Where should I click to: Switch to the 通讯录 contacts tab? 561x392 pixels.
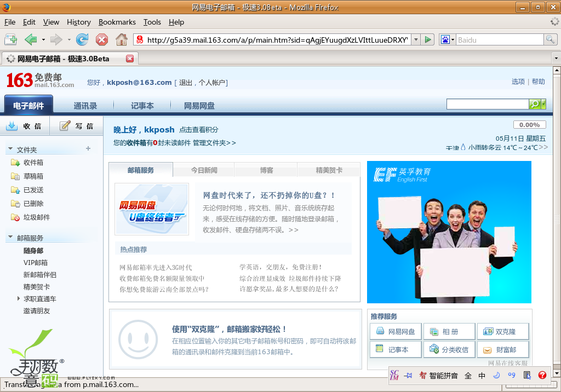[85, 106]
